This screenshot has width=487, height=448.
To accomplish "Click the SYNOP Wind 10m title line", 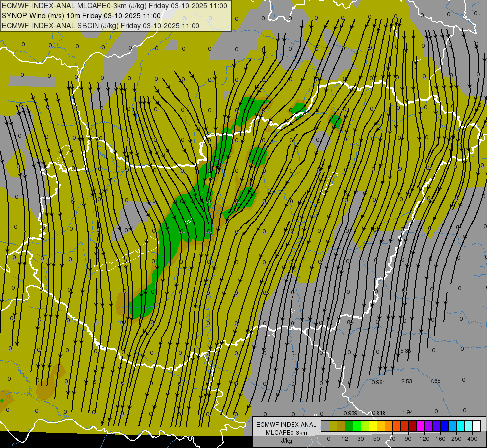I will pos(82,16).
